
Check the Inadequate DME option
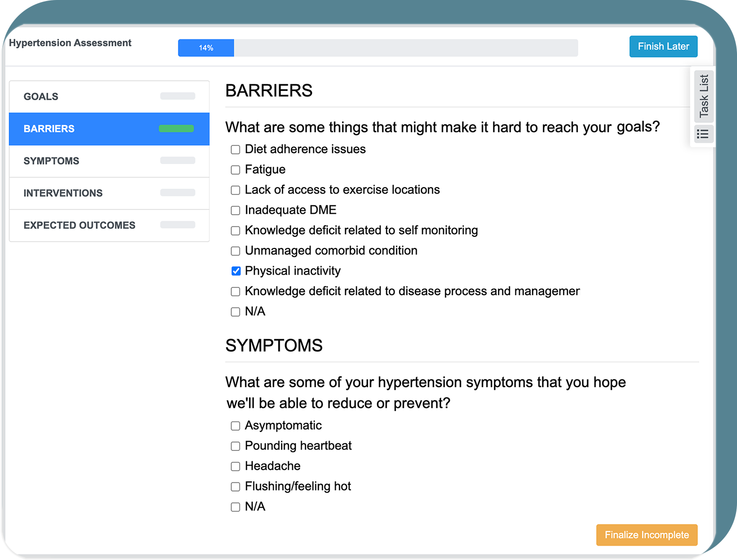click(x=235, y=210)
